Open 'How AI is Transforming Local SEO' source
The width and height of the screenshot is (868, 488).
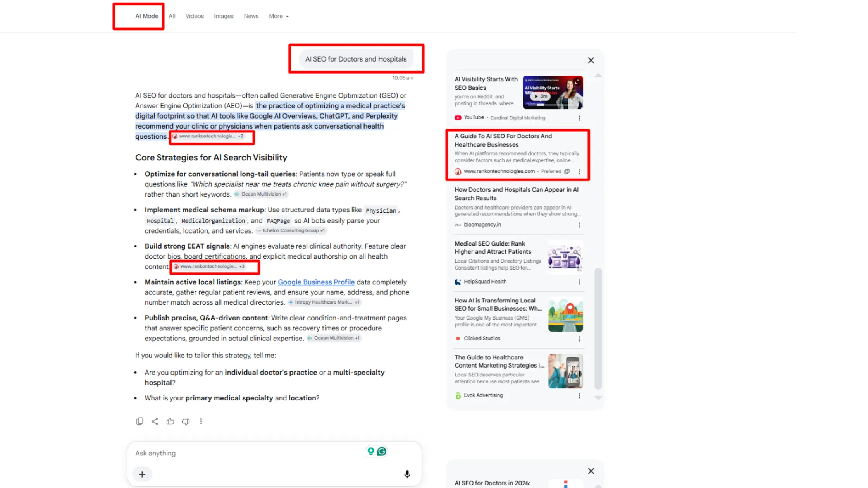coord(498,304)
